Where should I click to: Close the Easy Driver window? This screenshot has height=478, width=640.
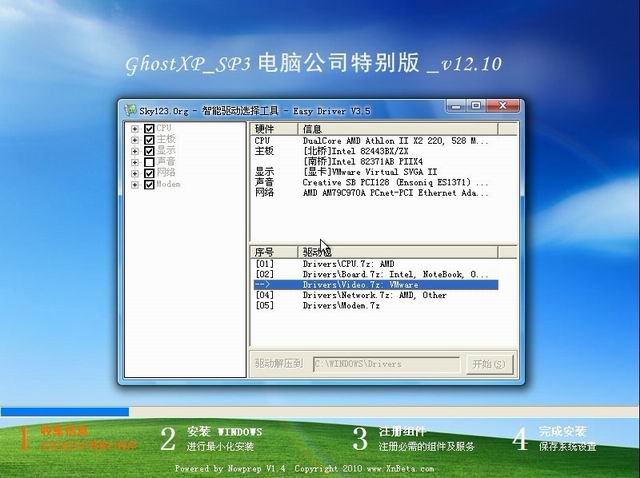(503, 106)
